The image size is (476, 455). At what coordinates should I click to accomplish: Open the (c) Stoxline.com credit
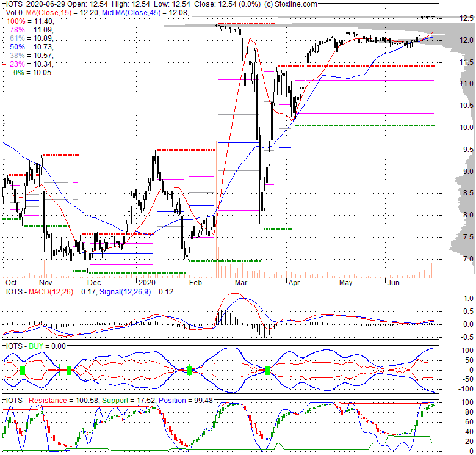[290, 4]
